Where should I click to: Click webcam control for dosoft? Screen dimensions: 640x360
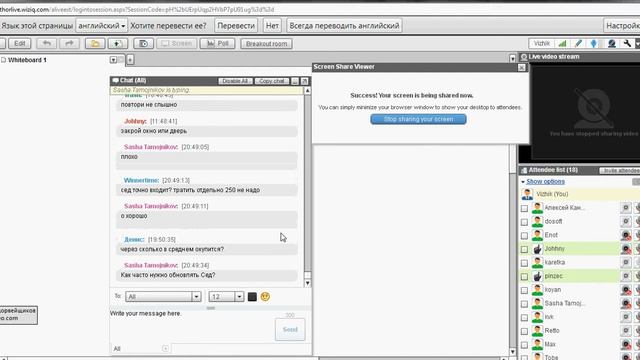click(x=625, y=221)
